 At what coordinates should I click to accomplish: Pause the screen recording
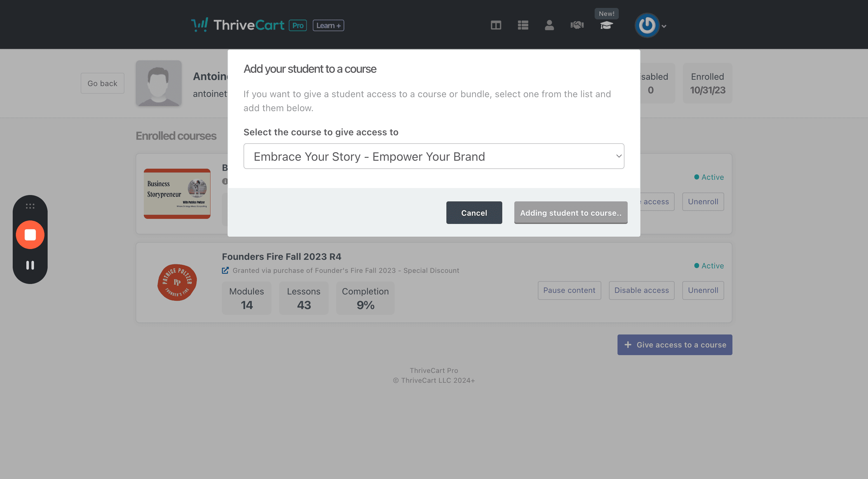pyautogui.click(x=30, y=265)
